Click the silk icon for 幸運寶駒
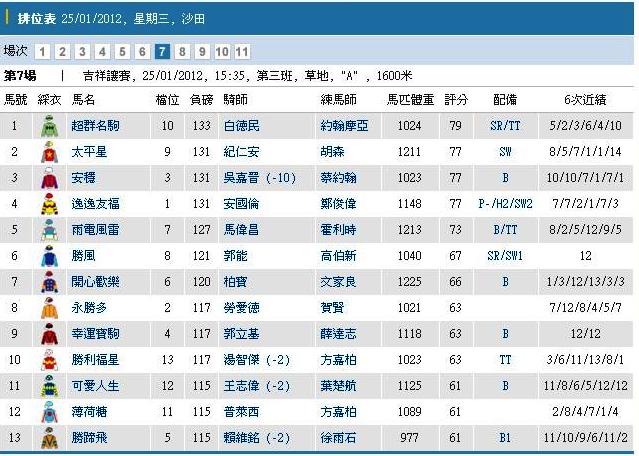The image size is (639, 456). (x=49, y=335)
